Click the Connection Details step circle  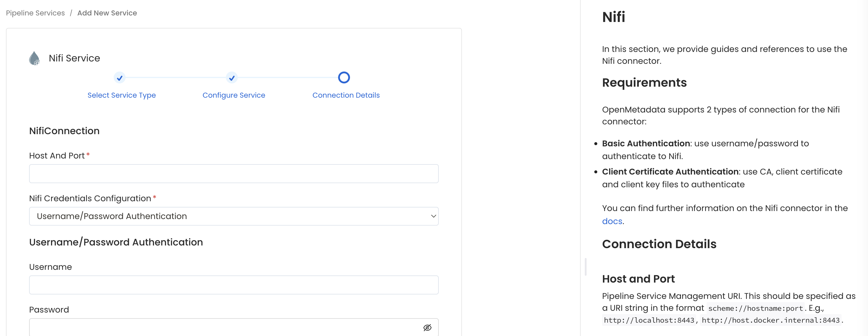click(x=344, y=77)
